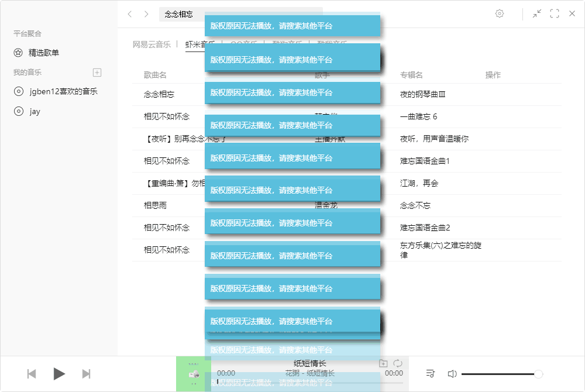Click the 专辑名 column header
The image size is (585, 392).
(411, 75)
